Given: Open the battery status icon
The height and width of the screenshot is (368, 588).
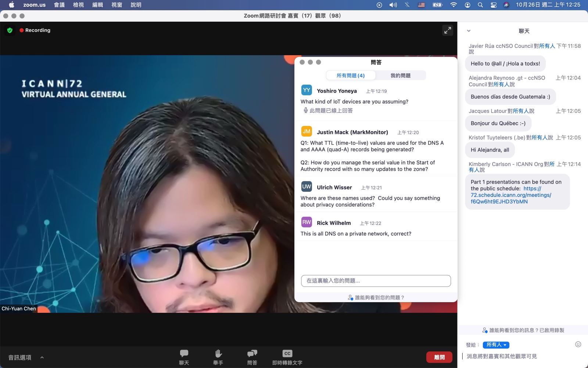Looking at the screenshot, I should 437,5.
